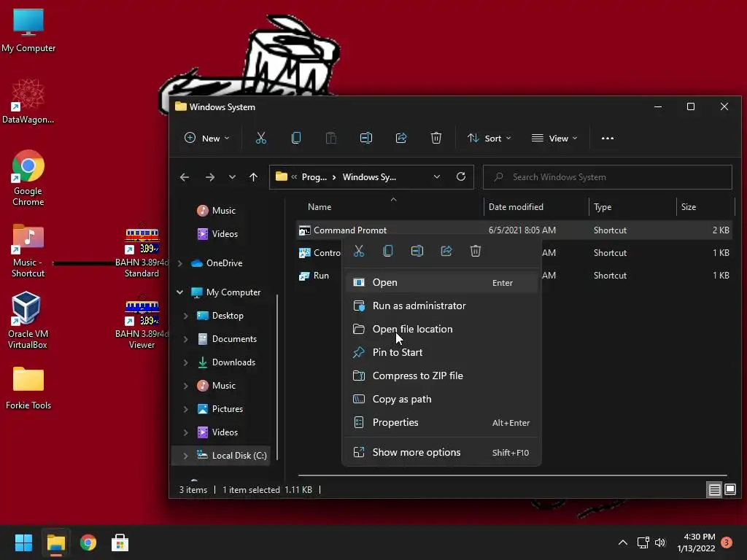Click the Cut icon in context menu
Image resolution: width=747 pixels, height=560 pixels.
pyautogui.click(x=359, y=251)
